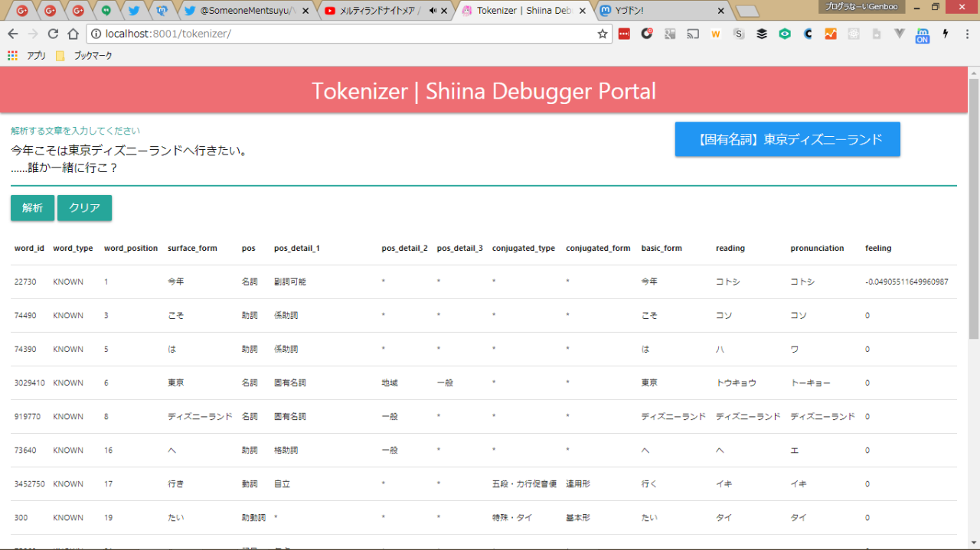Click the browser back arrow
The width and height of the screenshot is (980, 550).
(13, 34)
